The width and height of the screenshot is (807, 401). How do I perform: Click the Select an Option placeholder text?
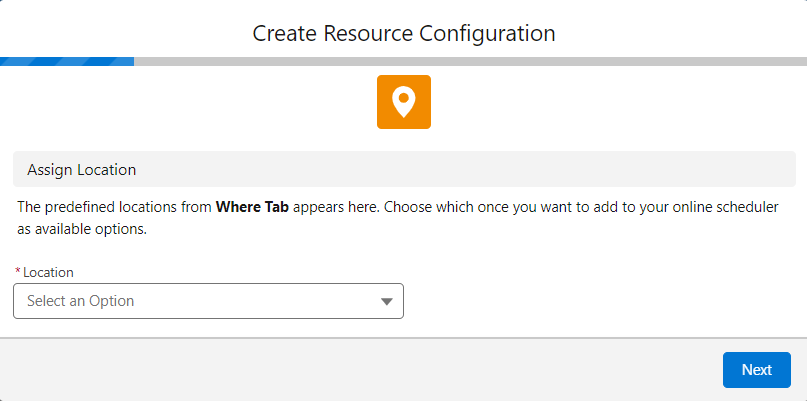pos(81,301)
